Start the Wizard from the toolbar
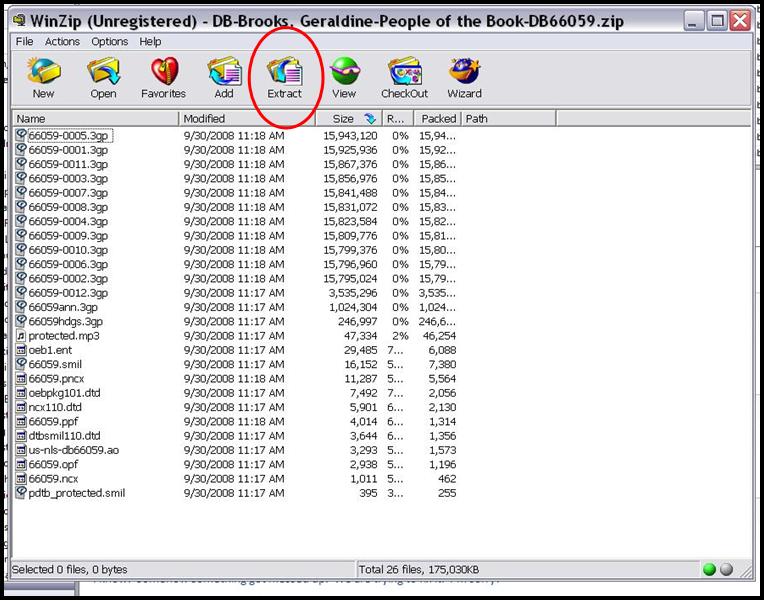This screenshot has width=765, height=601. click(x=464, y=71)
